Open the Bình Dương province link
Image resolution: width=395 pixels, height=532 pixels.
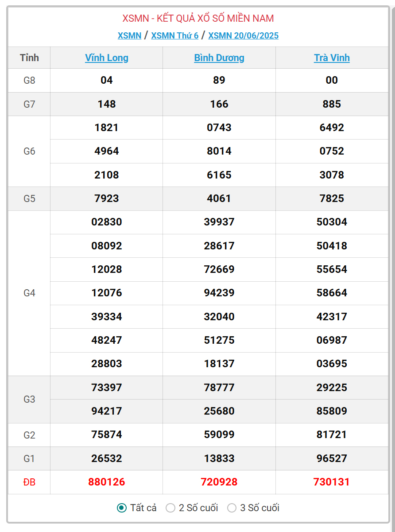pyautogui.click(x=219, y=58)
